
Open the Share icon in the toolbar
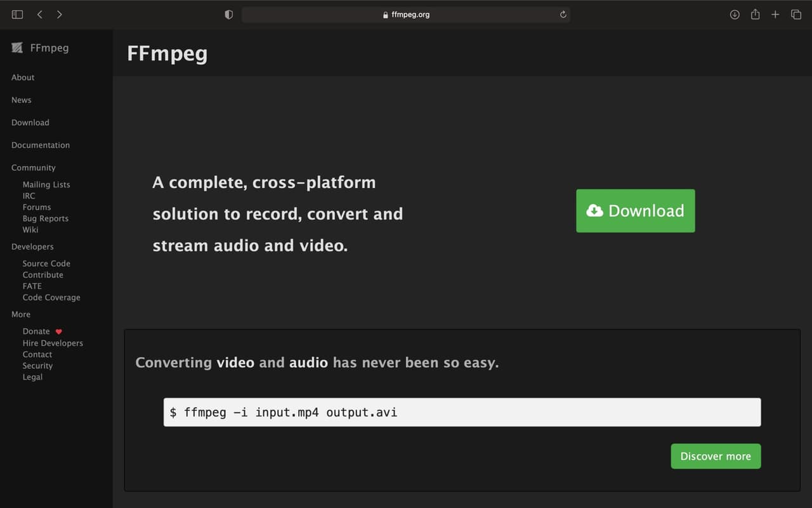click(755, 14)
